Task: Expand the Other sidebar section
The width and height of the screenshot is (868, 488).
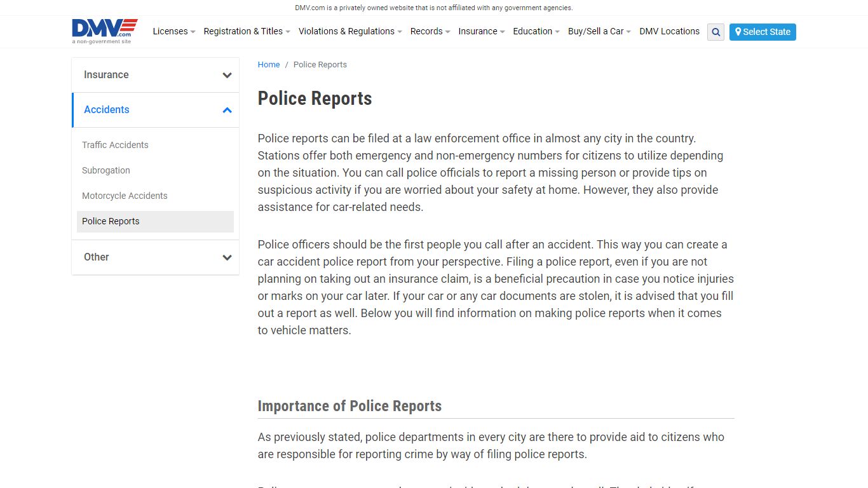Action: 156,257
